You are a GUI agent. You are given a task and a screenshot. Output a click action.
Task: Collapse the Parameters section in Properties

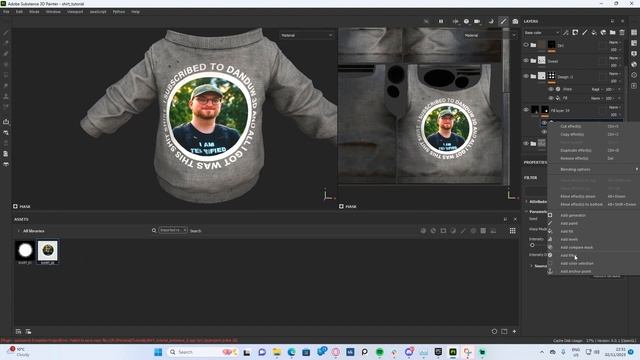pyautogui.click(x=527, y=212)
